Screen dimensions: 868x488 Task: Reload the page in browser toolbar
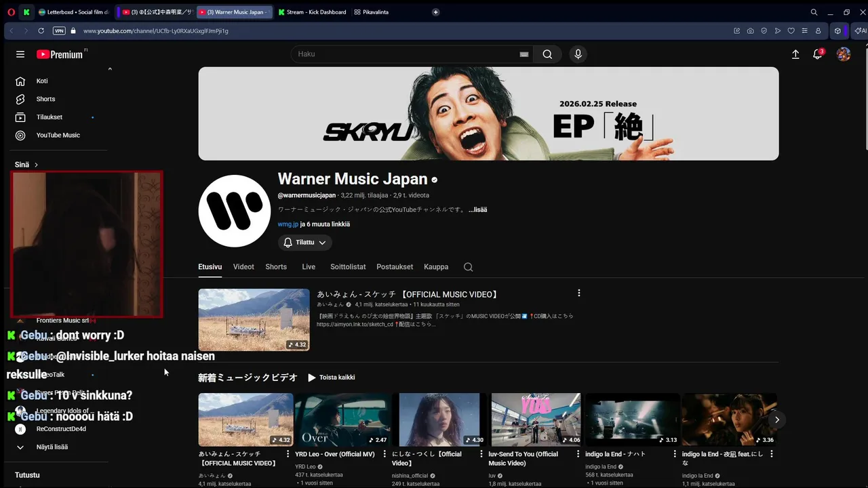(41, 30)
